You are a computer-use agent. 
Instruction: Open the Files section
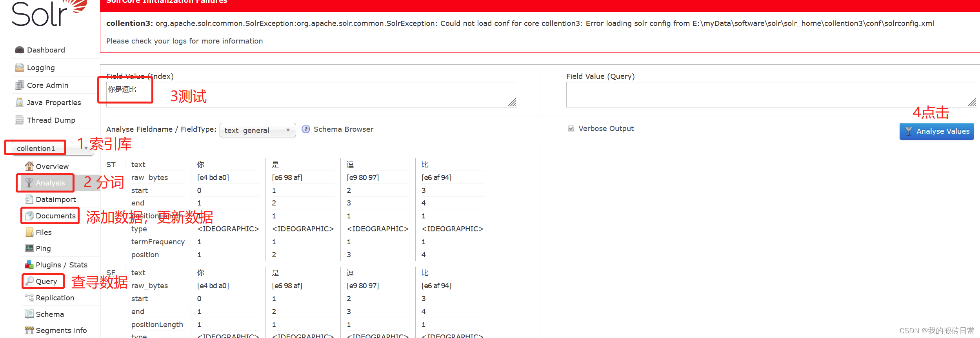[x=44, y=232]
